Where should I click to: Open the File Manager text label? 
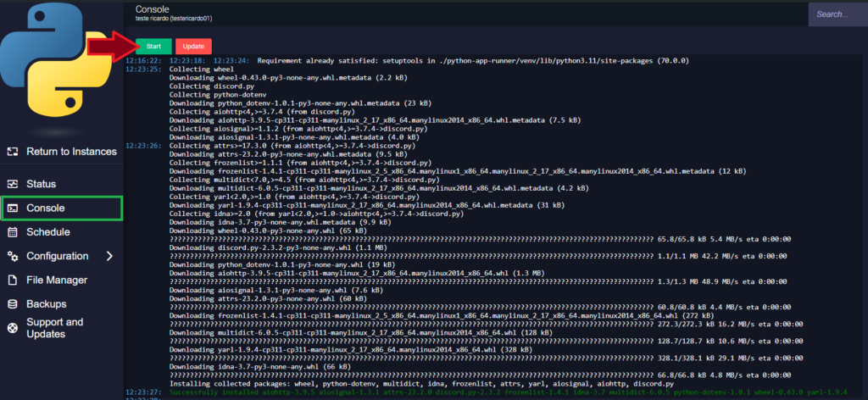[57, 281]
